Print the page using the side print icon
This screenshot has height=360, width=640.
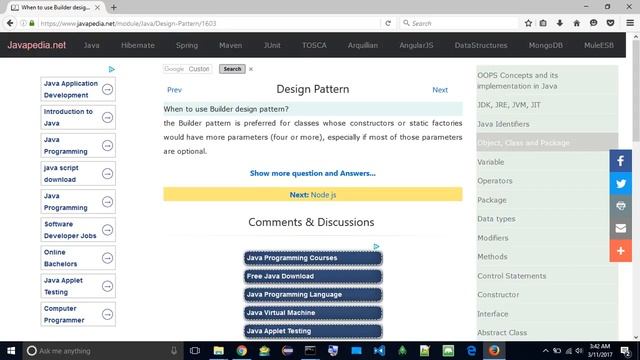coord(620,206)
